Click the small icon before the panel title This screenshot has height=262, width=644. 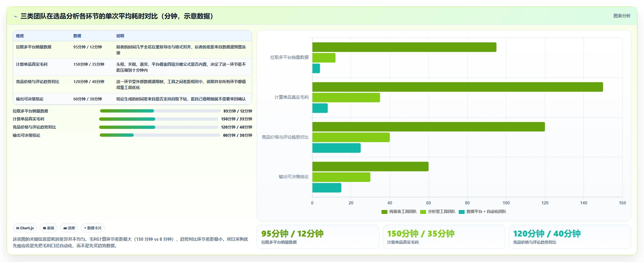click(15, 16)
